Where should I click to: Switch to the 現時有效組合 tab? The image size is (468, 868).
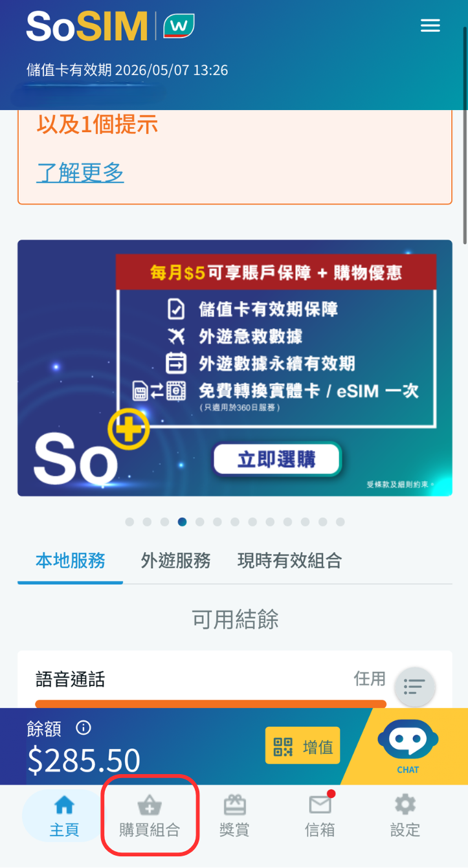(x=289, y=561)
